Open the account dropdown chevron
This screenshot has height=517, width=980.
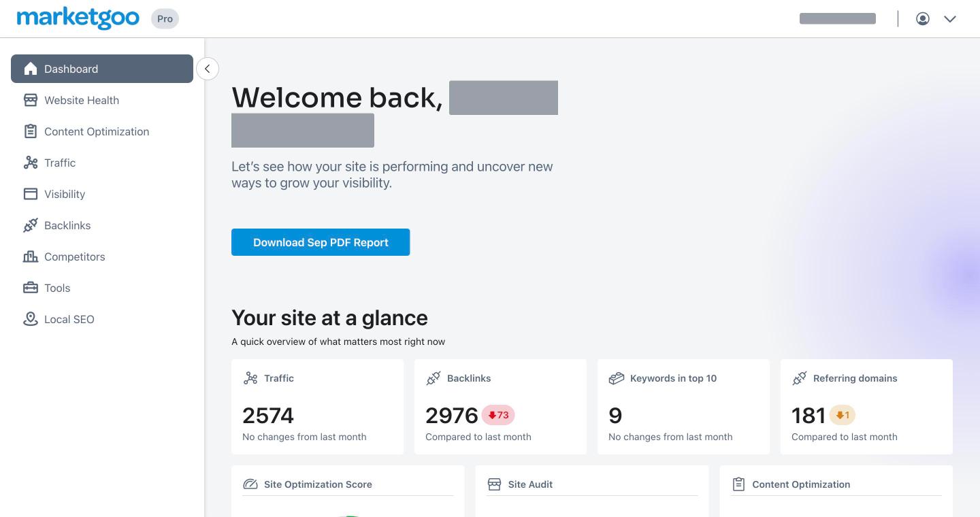tap(950, 19)
